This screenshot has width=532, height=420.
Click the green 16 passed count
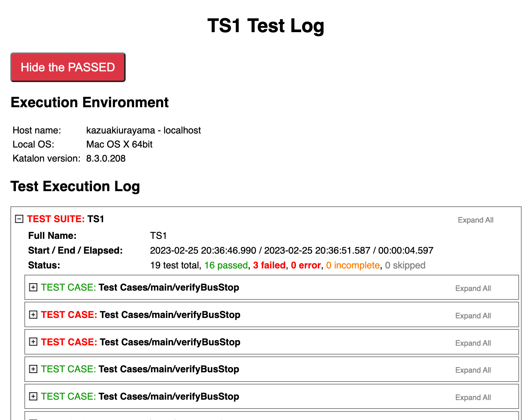tap(226, 265)
